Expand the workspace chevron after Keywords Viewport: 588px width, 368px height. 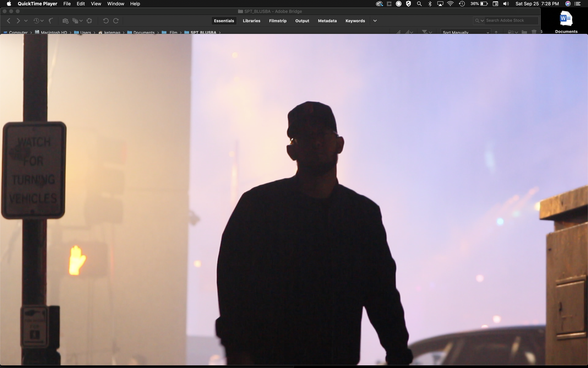tap(375, 21)
